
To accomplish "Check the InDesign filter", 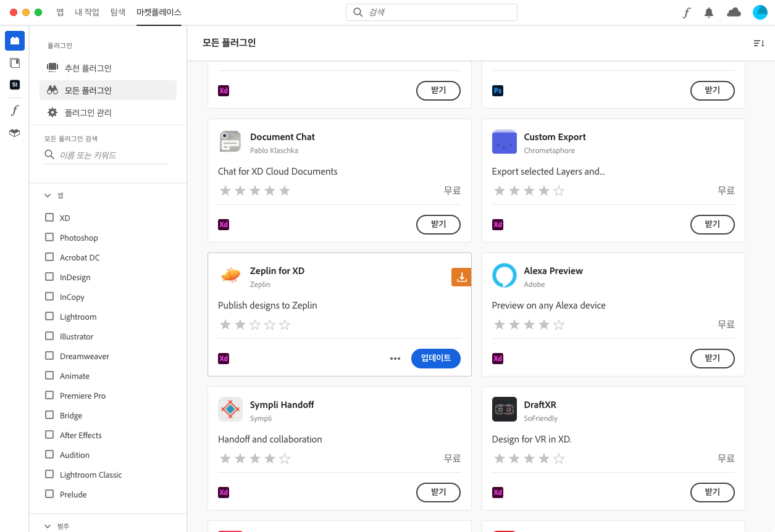I will tap(49, 276).
